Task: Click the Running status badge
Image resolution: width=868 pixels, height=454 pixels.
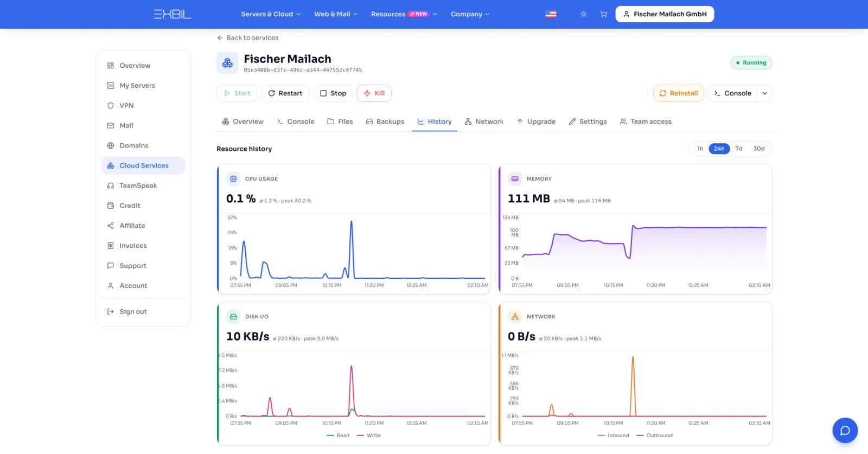Action: (x=751, y=63)
